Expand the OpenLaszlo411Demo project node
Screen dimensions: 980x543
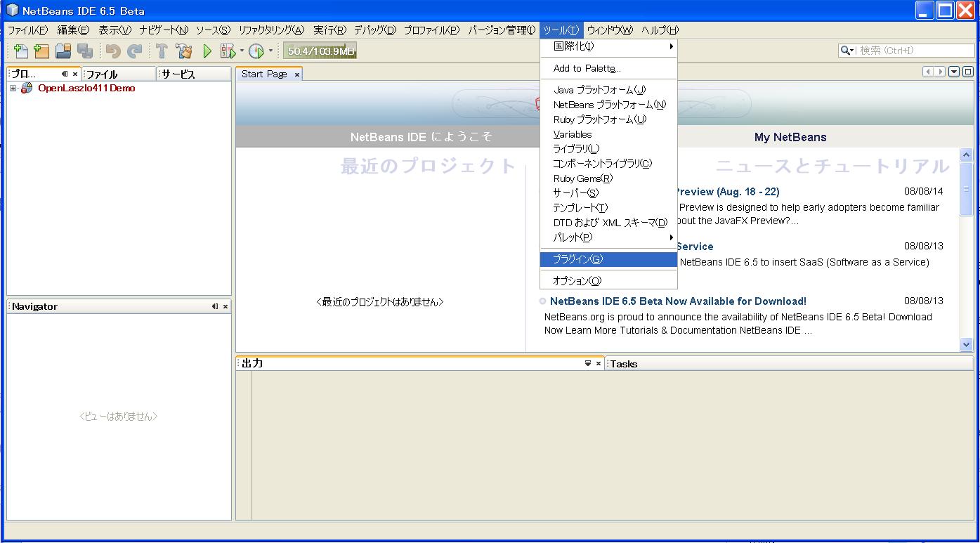[x=13, y=89]
